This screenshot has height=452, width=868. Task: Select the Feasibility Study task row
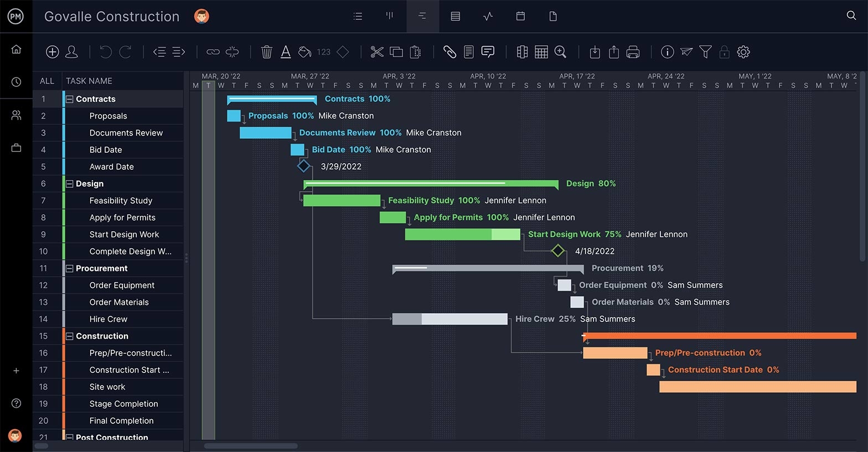click(121, 201)
